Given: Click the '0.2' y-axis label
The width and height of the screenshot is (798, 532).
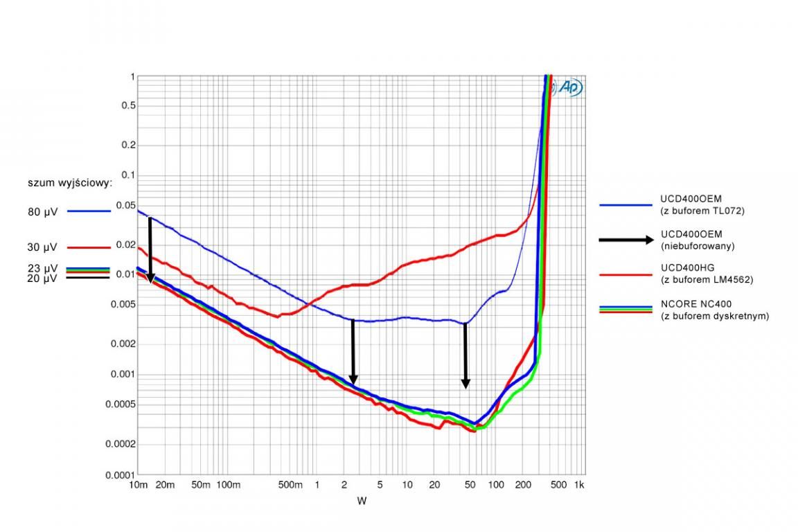Looking at the screenshot, I should (x=129, y=145).
